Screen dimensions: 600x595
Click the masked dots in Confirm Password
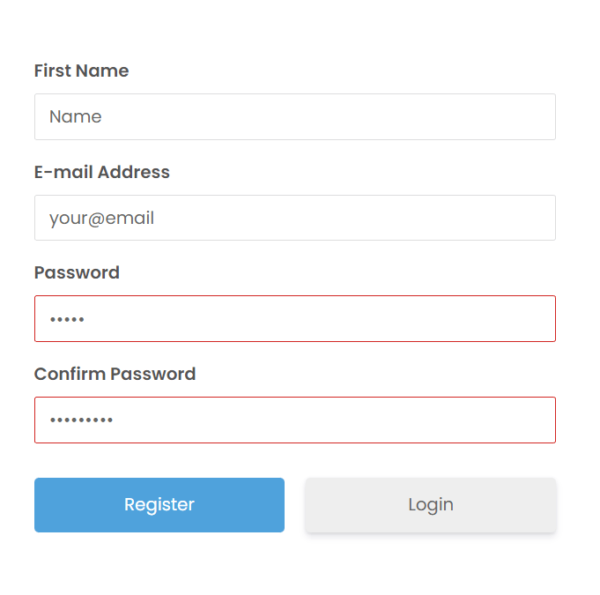click(81, 421)
